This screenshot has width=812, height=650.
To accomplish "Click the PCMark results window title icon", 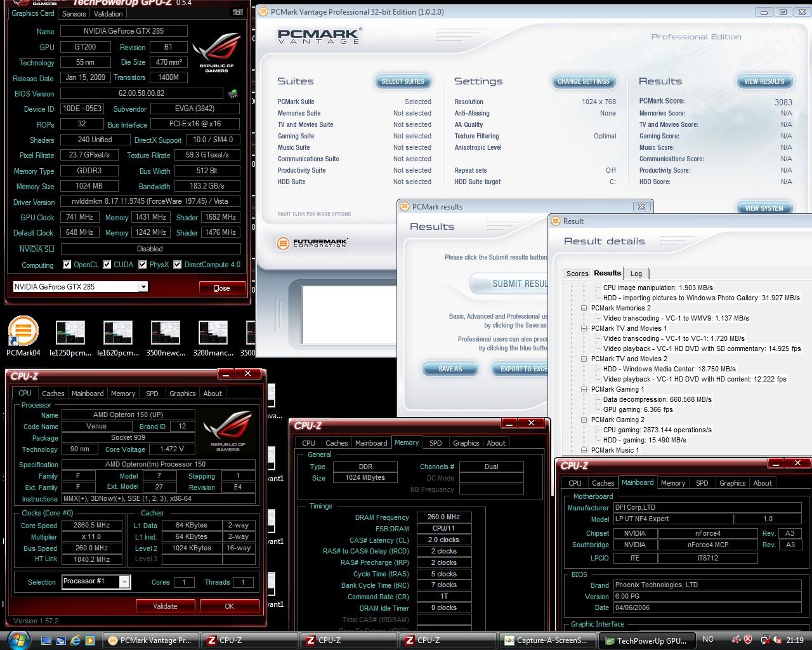I will click(x=405, y=206).
